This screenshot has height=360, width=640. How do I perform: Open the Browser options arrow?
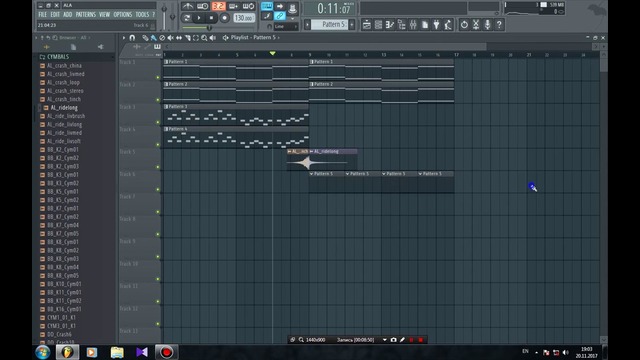coord(36,38)
